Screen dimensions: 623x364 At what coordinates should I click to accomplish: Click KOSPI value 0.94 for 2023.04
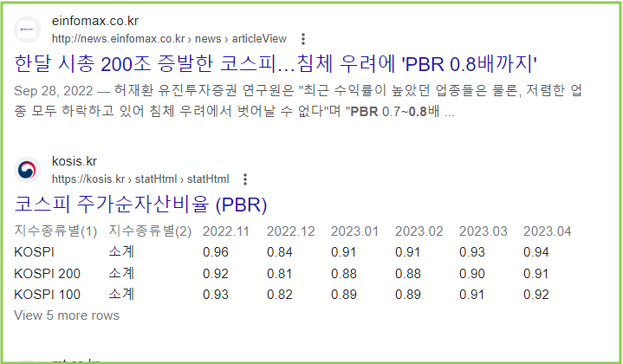click(536, 252)
